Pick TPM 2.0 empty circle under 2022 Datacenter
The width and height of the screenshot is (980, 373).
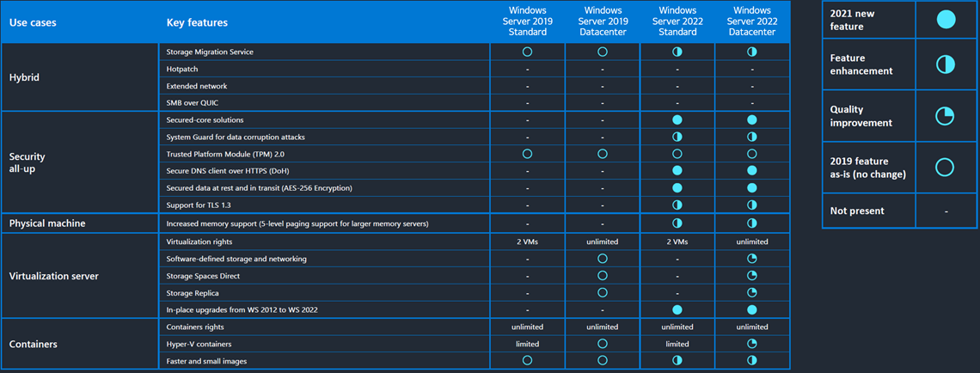pos(752,153)
